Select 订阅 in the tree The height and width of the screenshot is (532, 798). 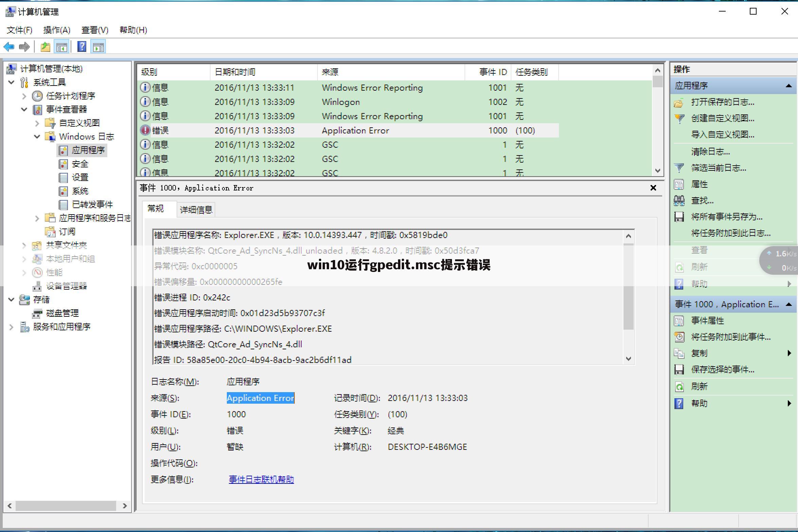pos(67,232)
